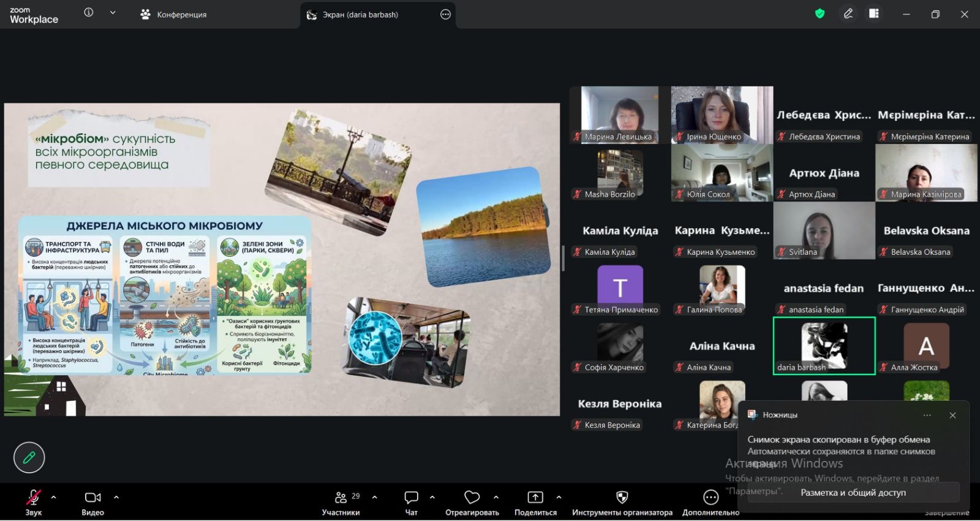Unmute microphone with Звук button
The height and width of the screenshot is (521, 980).
[33, 498]
